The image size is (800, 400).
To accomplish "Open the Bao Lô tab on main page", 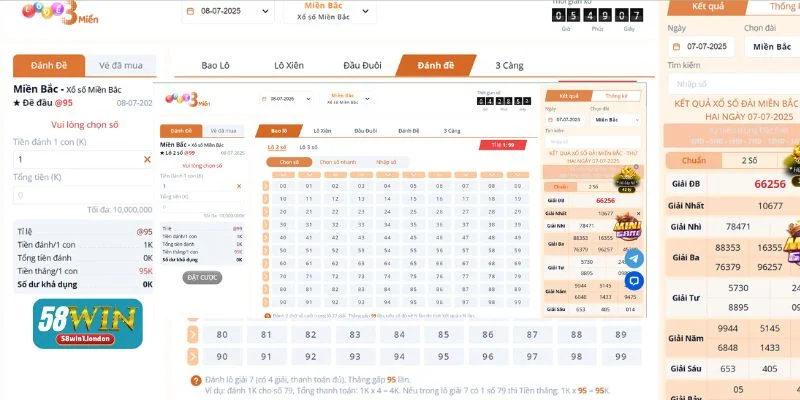I will point(215,65).
